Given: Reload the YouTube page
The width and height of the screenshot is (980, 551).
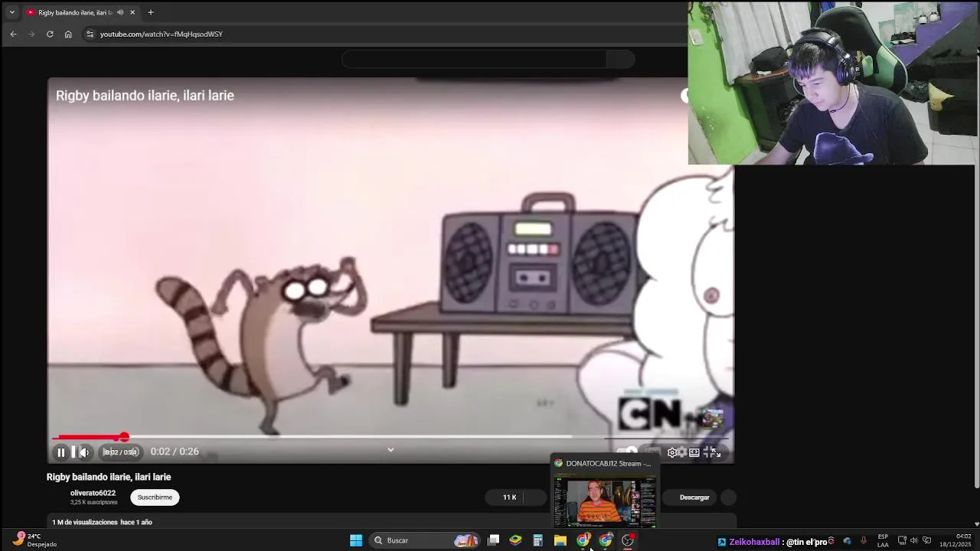Looking at the screenshot, I should [x=50, y=34].
